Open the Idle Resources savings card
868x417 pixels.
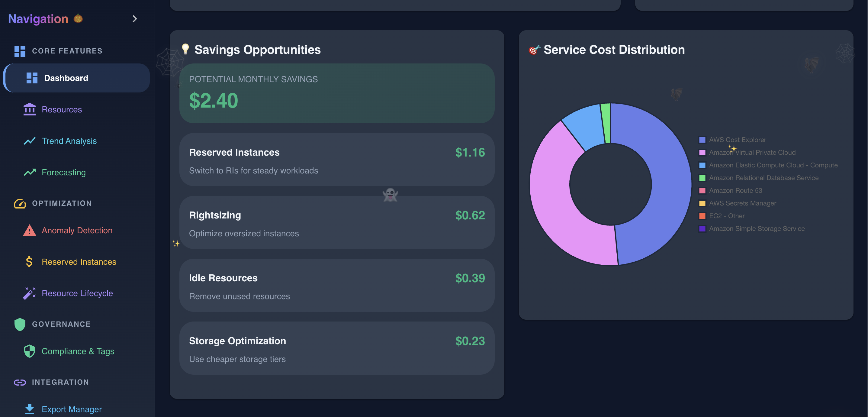click(337, 285)
